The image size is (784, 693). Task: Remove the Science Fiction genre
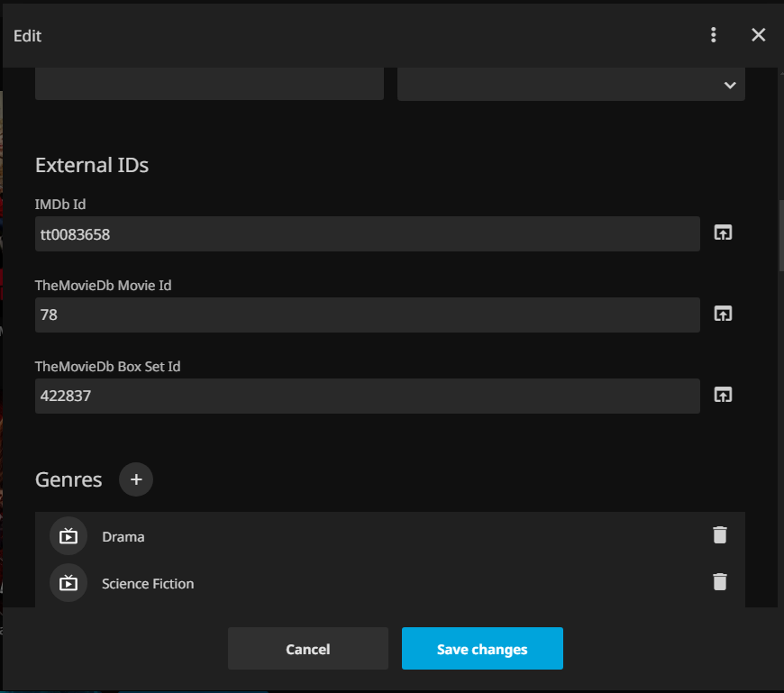click(x=719, y=582)
